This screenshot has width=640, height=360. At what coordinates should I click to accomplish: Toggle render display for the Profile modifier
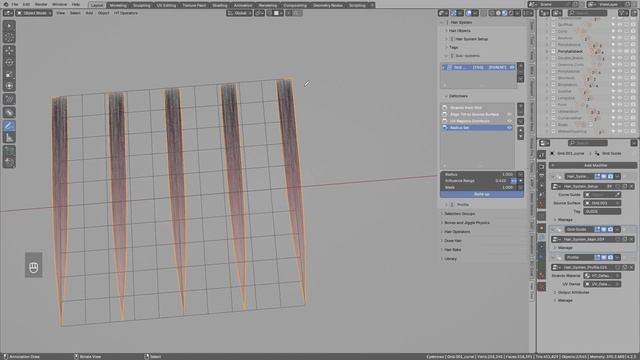point(610,258)
